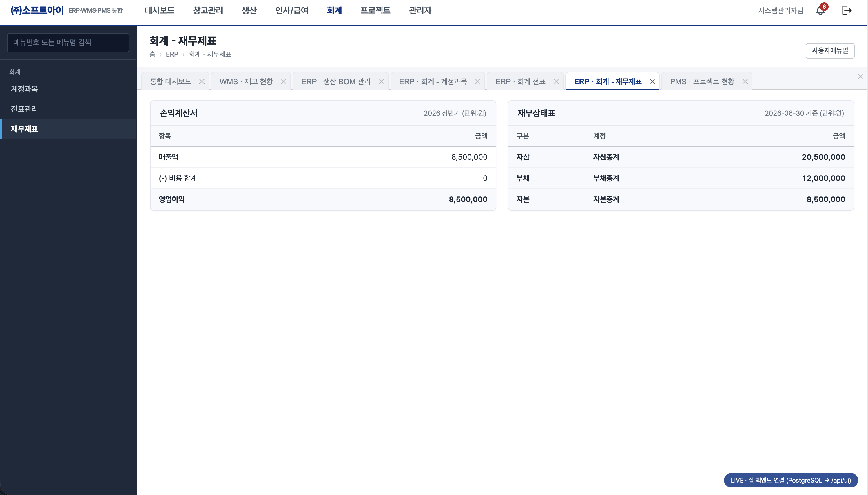Close the PMS · 프로젝트 현황 tab
Viewport: 868px width, 495px height.
point(745,82)
